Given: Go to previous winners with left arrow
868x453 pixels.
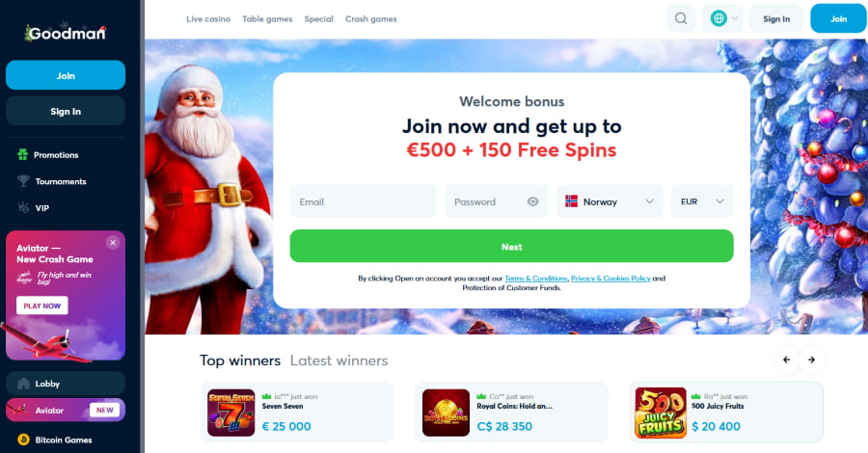Looking at the screenshot, I should (x=786, y=360).
